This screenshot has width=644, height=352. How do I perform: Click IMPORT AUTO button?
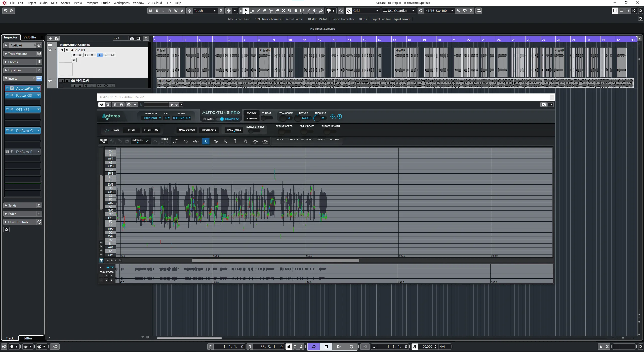[209, 130]
